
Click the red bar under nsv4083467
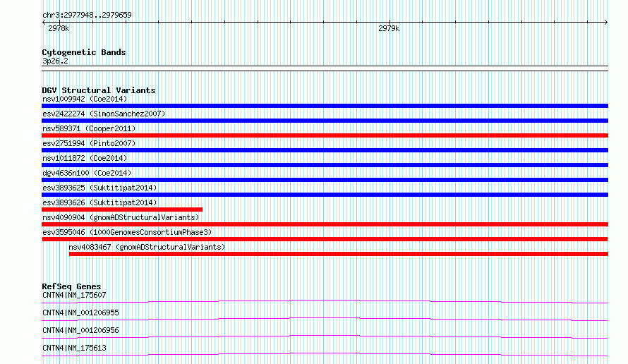click(339, 254)
